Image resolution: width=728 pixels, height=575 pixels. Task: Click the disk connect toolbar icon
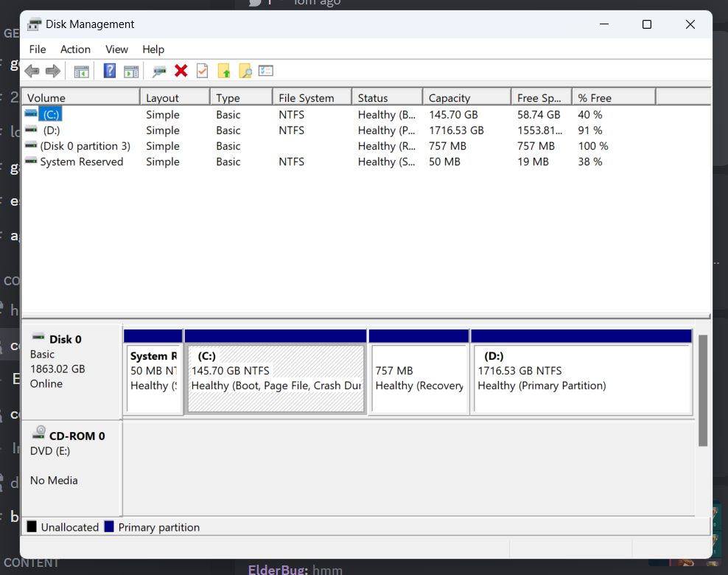coord(159,72)
